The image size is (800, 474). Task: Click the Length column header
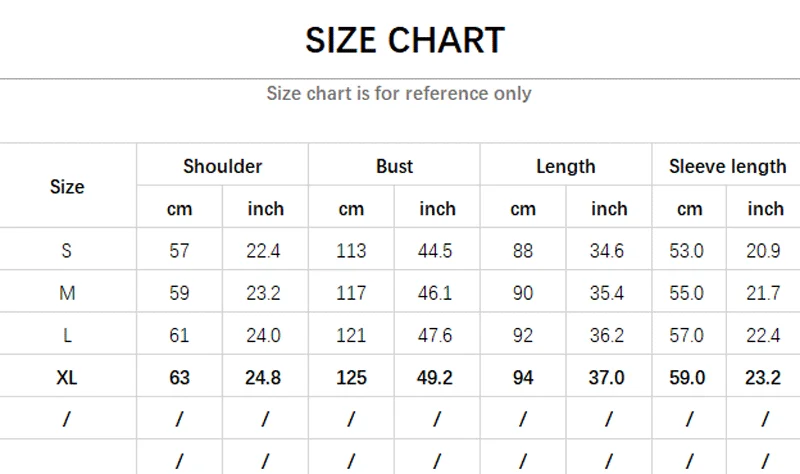click(x=565, y=167)
